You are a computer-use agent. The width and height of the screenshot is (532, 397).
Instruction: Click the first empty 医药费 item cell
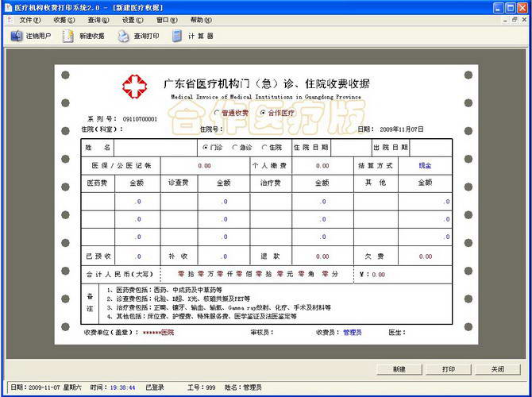[98, 202]
